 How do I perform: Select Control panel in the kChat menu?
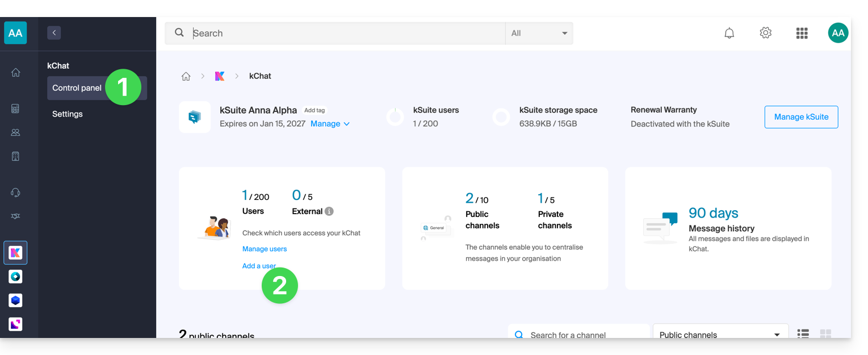click(77, 88)
